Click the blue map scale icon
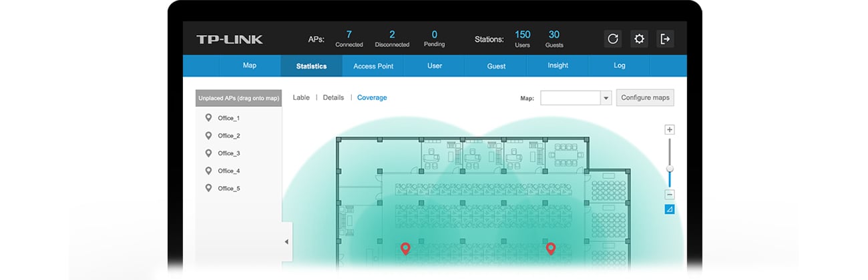This screenshot has height=280, width=868. click(x=670, y=209)
